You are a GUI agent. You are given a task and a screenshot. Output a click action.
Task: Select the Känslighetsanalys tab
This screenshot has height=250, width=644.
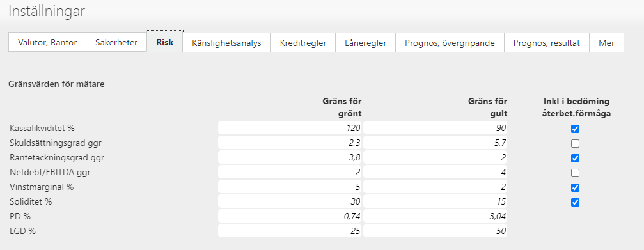(226, 43)
